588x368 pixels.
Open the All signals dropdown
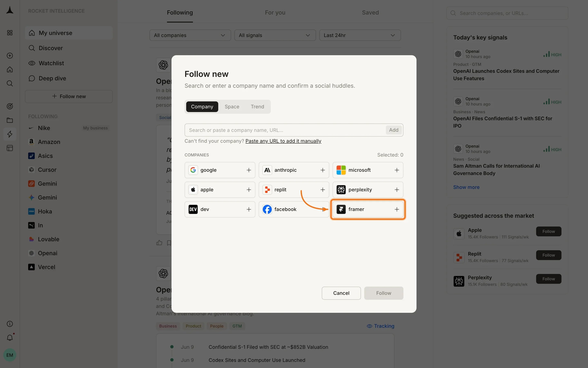(275, 35)
